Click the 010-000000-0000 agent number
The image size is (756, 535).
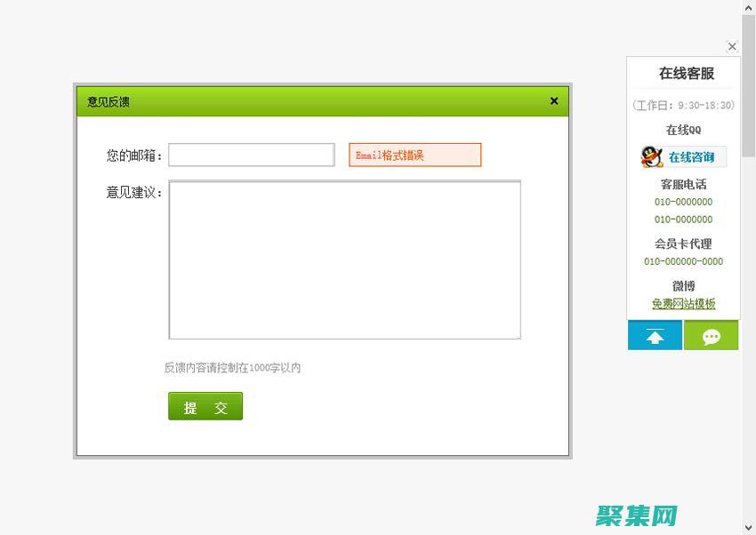[x=683, y=261]
